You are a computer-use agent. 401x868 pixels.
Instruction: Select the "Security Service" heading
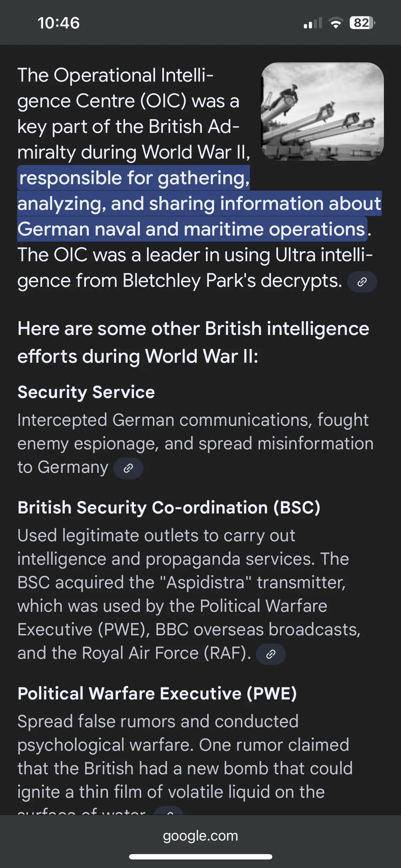tap(86, 392)
